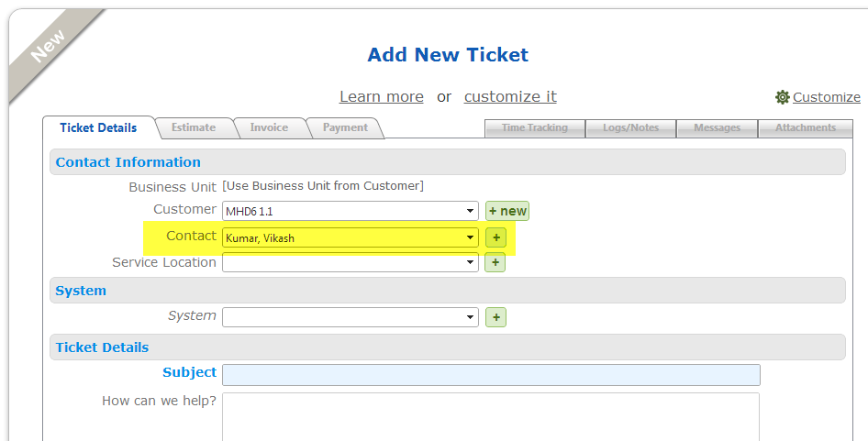Click into the Subject input field

491,374
